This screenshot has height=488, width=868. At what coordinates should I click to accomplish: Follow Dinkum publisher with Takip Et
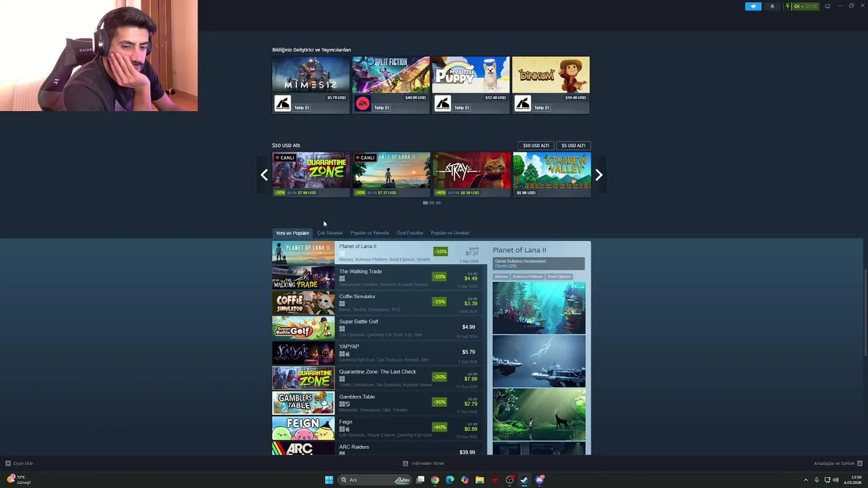542,108
